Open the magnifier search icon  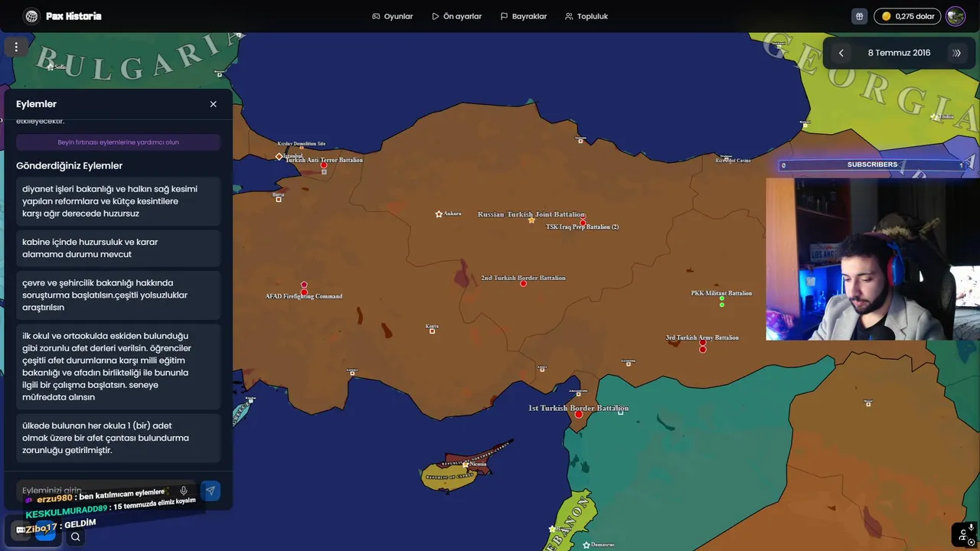(x=75, y=536)
